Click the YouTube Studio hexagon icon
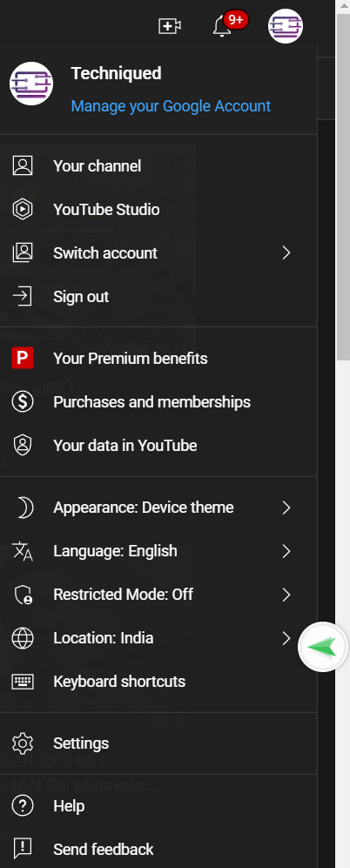 point(23,210)
